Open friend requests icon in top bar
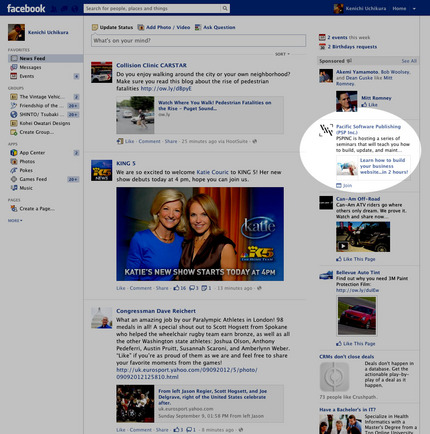The height and width of the screenshot is (434, 430). 54,9
